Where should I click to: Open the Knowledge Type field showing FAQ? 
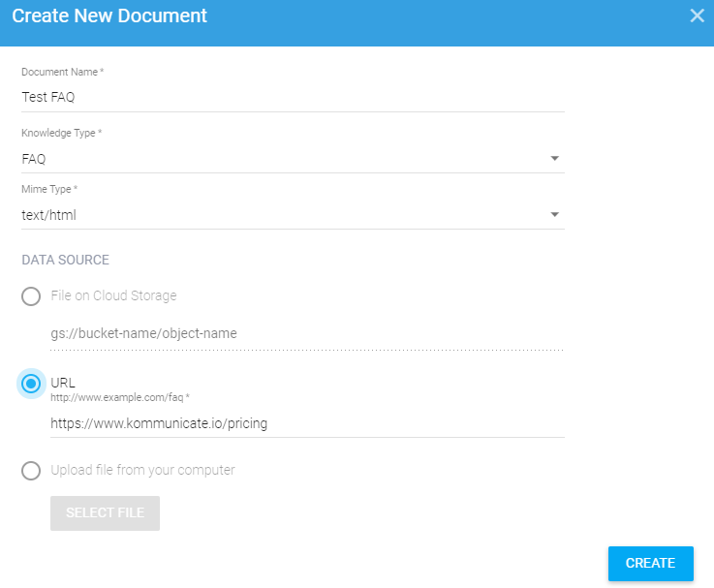pyautogui.click(x=281, y=159)
